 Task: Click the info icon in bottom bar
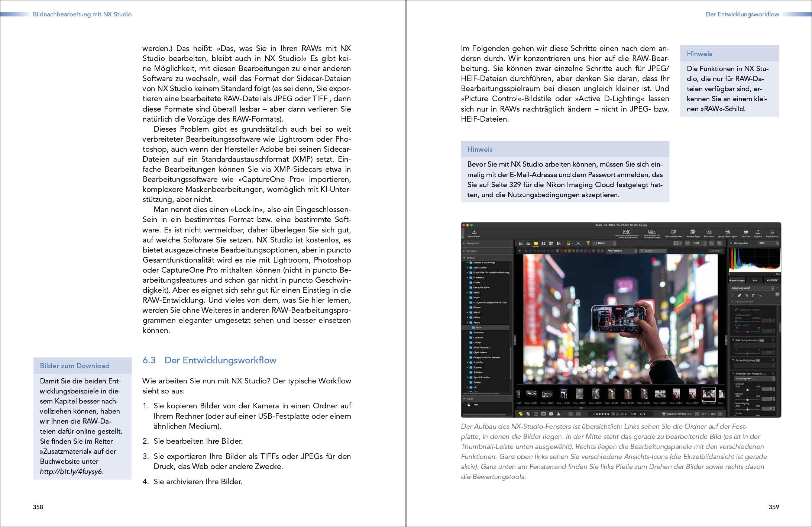click(551, 414)
